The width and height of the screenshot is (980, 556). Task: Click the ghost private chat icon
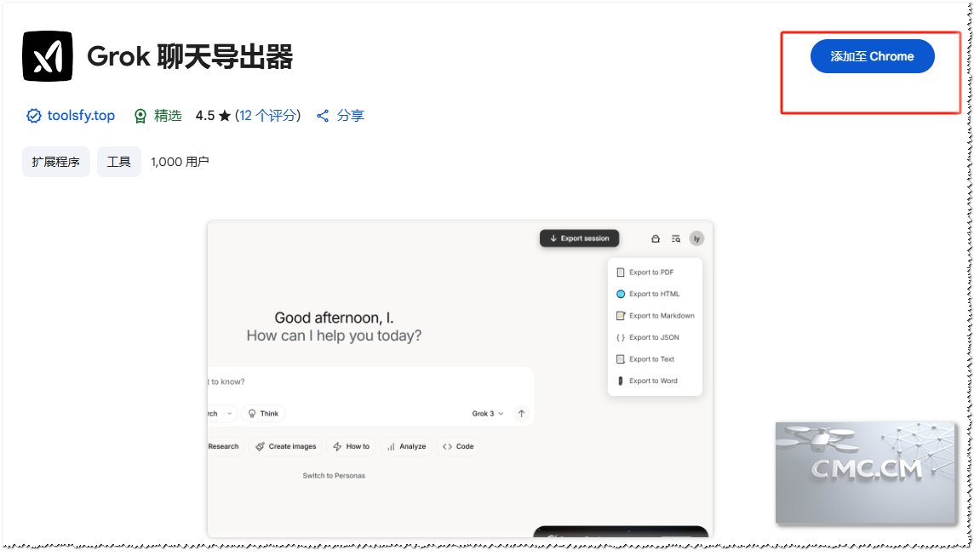coord(655,238)
